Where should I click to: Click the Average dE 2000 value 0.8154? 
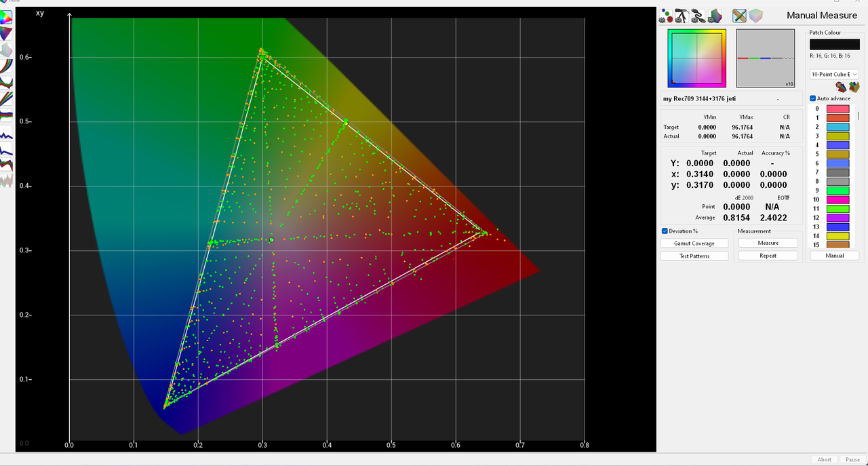[x=737, y=217]
